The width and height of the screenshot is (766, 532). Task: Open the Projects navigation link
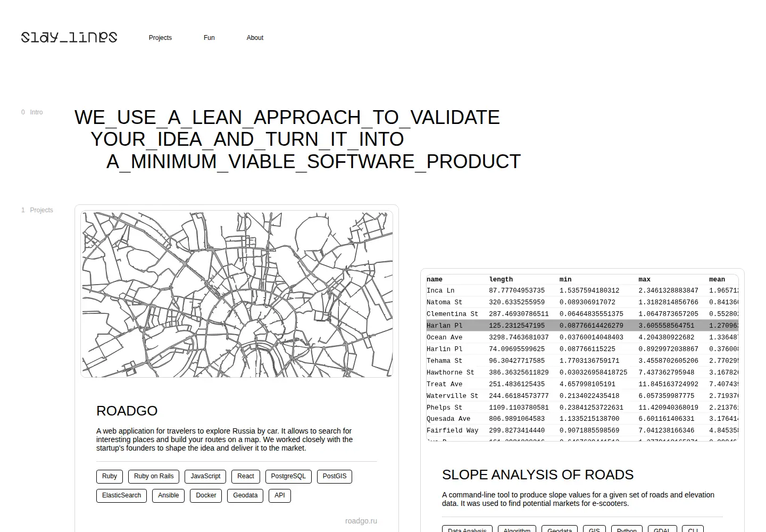[x=160, y=38]
